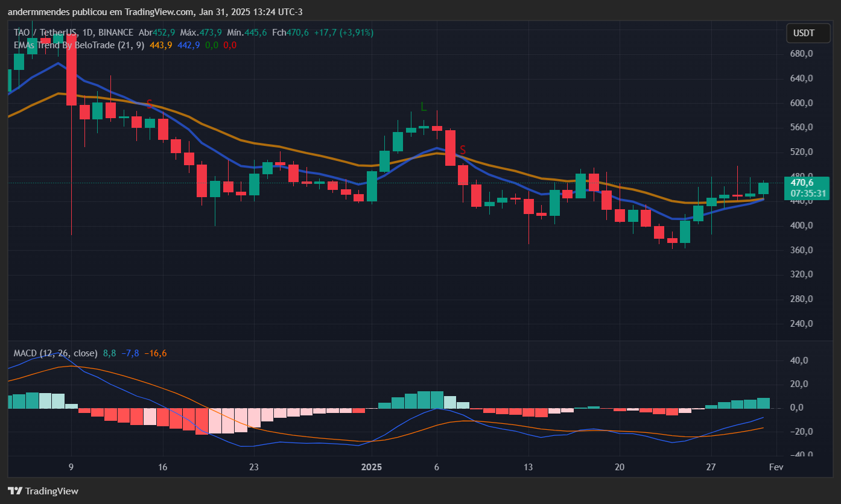Click the MACD line value −7,8
Viewport: 841px width, 504px height.
pyautogui.click(x=130, y=353)
